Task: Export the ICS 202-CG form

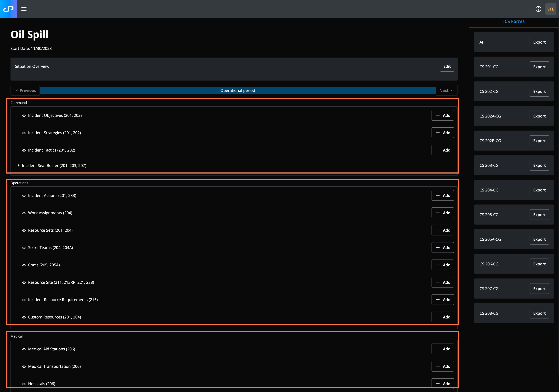Action: click(x=539, y=91)
